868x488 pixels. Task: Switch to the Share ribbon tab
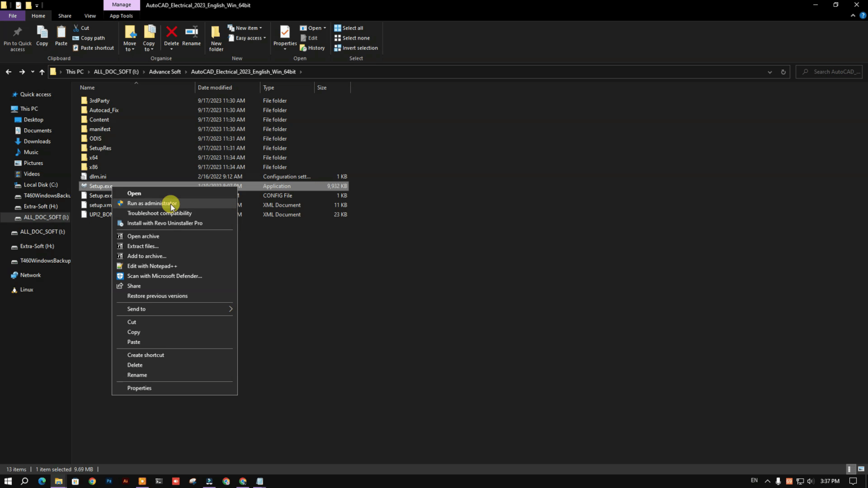point(64,15)
